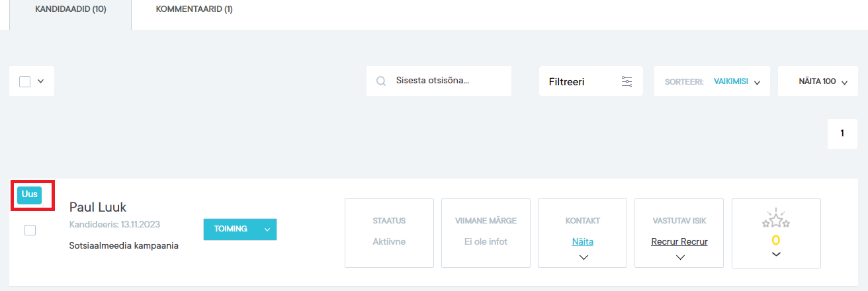Select the Kandidaadid tab

click(x=70, y=10)
